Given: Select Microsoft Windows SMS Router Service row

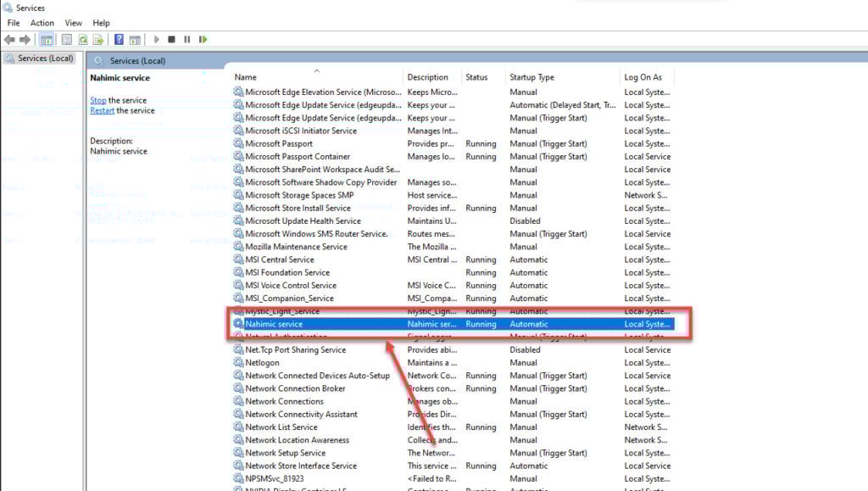Looking at the screenshot, I should coord(453,233).
